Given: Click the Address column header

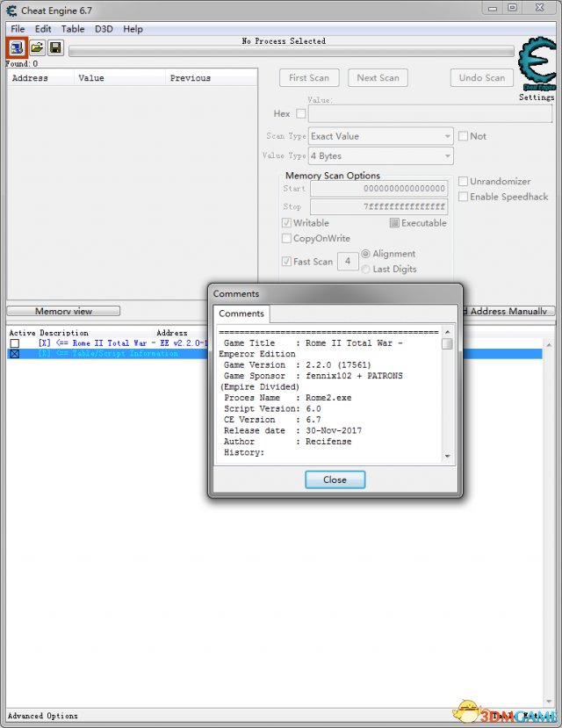Looking at the screenshot, I should tap(41, 78).
